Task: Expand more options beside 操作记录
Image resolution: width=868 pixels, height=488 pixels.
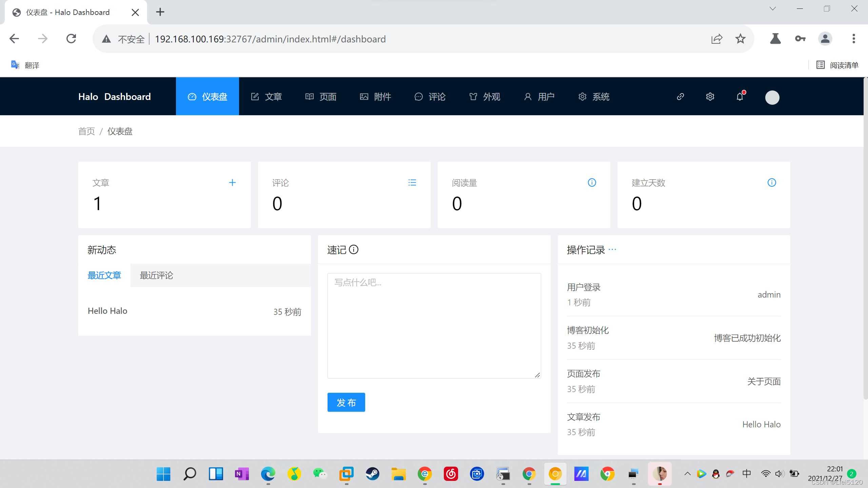Action: coord(612,249)
